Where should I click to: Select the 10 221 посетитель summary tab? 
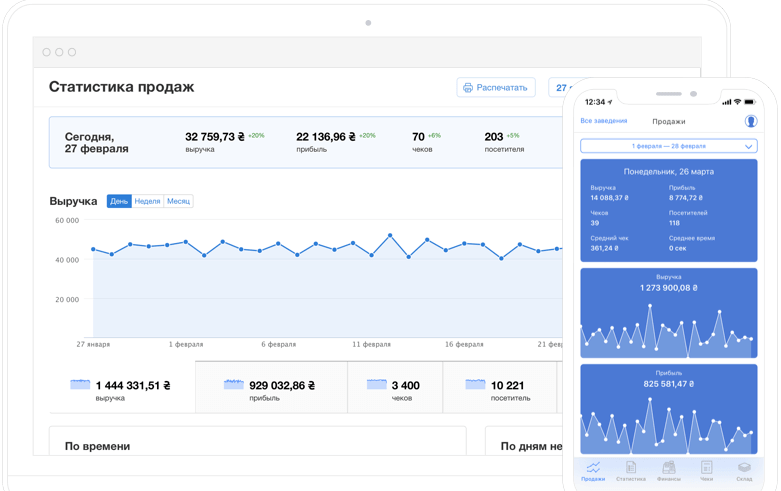click(500, 387)
